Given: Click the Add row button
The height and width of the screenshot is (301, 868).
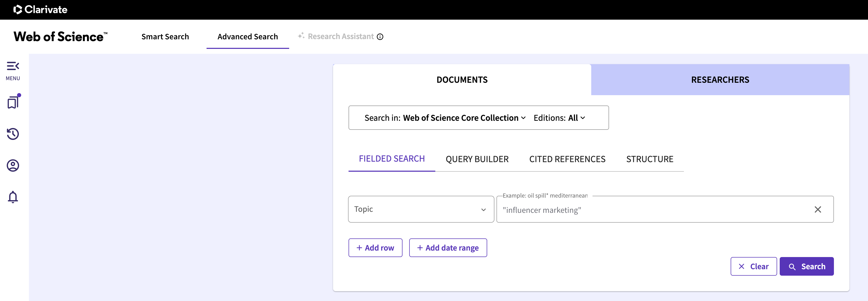Looking at the screenshot, I should 375,248.
